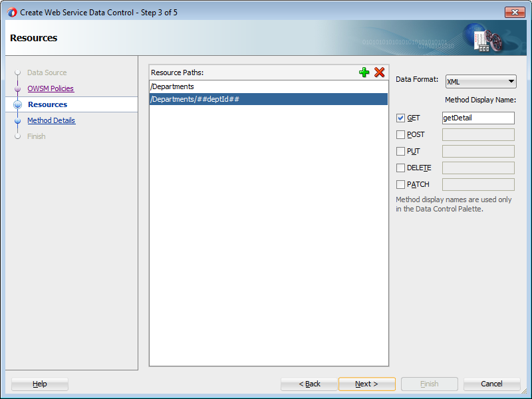Click the Cancel button

point(491,384)
